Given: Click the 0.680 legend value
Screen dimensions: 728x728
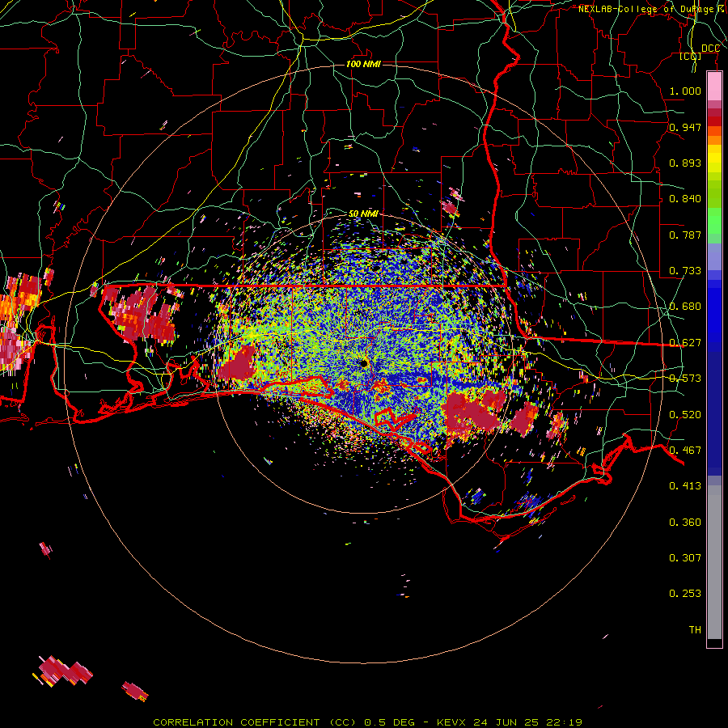Looking at the screenshot, I should click(x=685, y=307).
